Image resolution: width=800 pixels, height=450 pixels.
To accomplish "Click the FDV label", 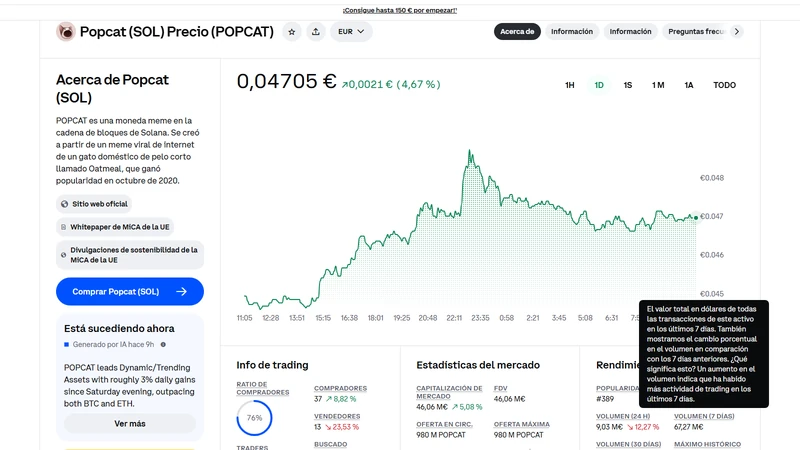I will tap(501, 388).
